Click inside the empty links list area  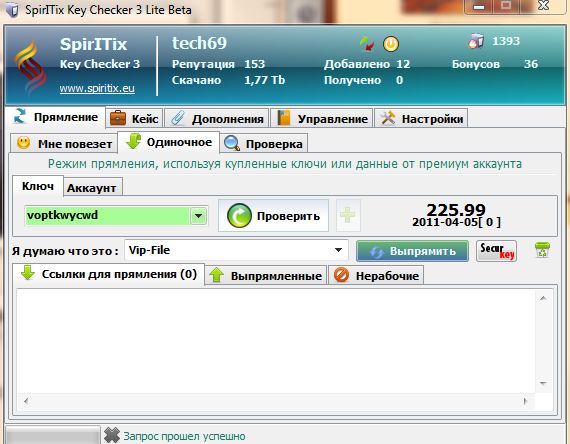tap(276, 341)
